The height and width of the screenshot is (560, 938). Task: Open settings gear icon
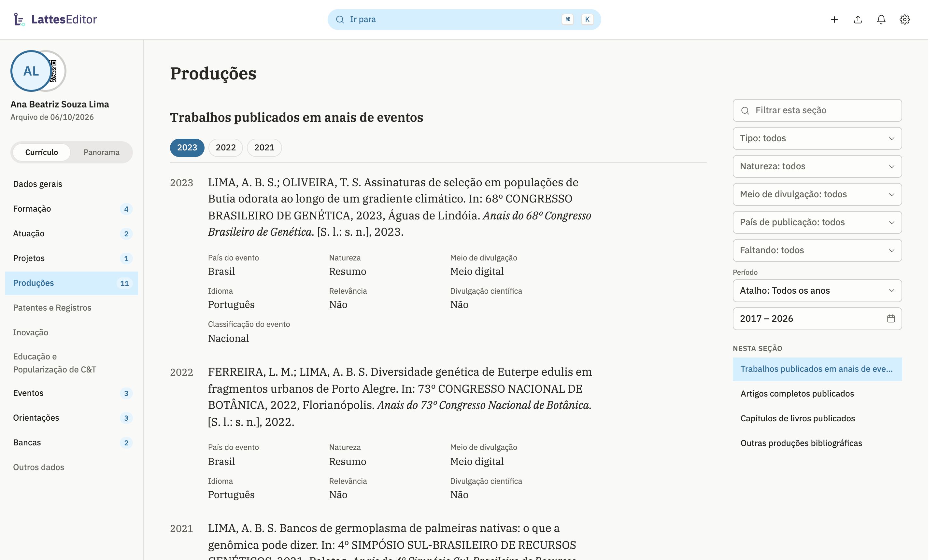pos(904,19)
